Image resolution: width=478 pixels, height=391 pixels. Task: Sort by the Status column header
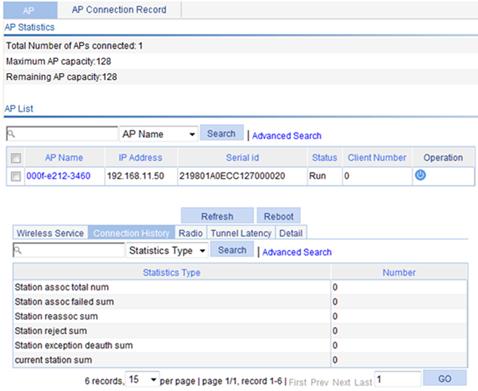[x=324, y=158]
